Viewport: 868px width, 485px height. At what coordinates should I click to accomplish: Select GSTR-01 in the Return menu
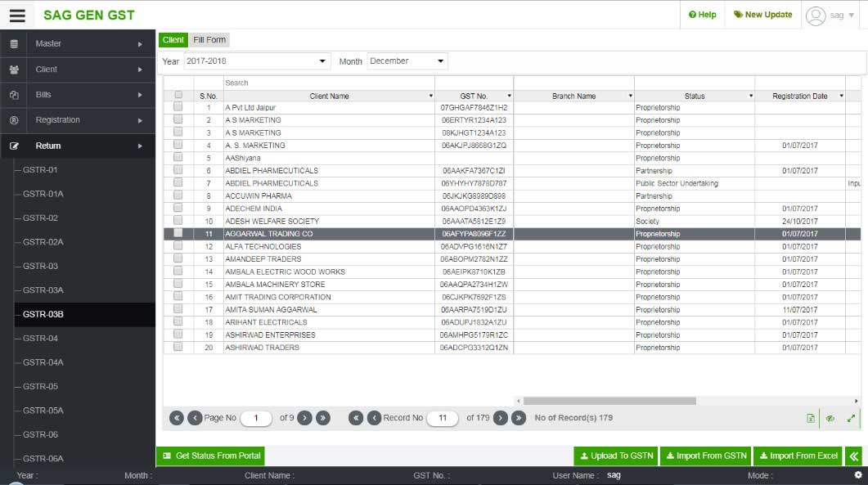click(40, 170)
